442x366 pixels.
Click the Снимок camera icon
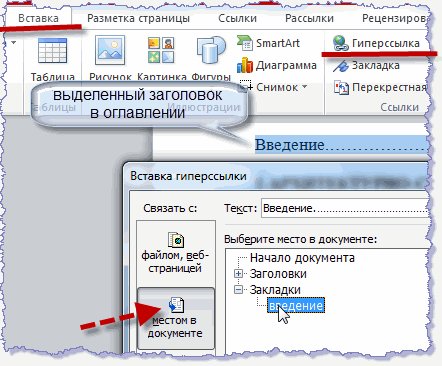[x=247, y=86]
